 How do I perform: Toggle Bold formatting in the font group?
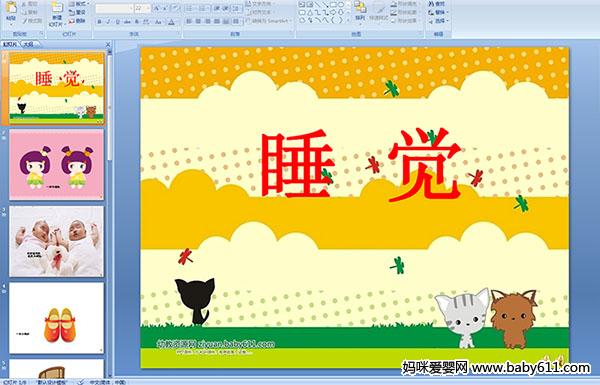tap(99, 22)
